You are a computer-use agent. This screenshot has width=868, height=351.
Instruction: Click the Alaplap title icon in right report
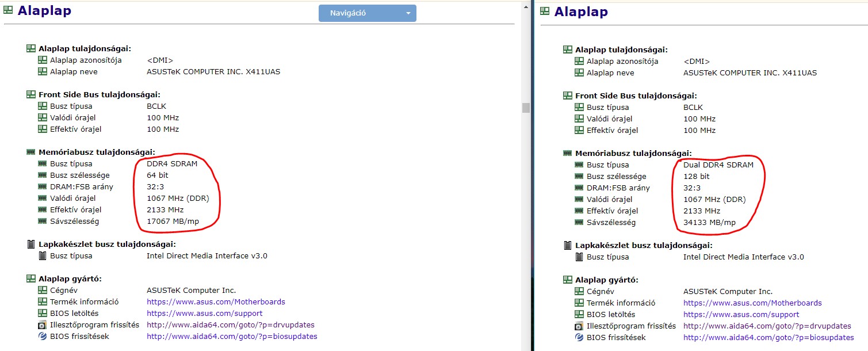click(x=545, y=10)
